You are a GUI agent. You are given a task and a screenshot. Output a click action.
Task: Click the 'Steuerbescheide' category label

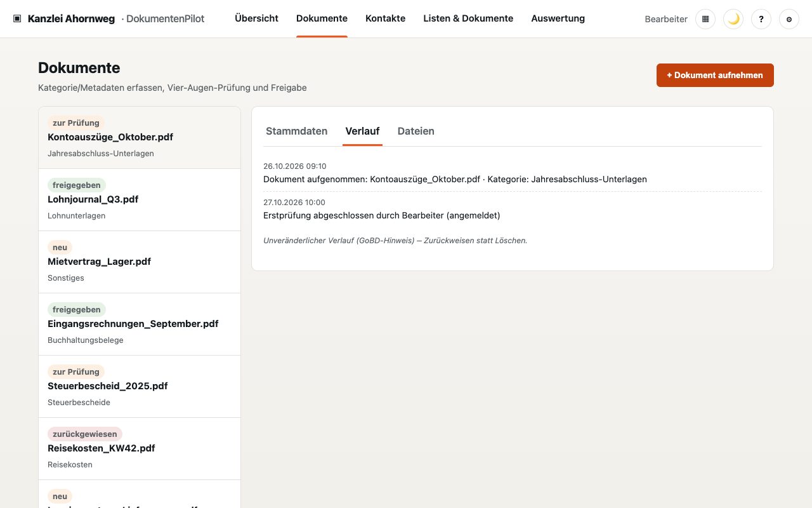coord(79,403)
